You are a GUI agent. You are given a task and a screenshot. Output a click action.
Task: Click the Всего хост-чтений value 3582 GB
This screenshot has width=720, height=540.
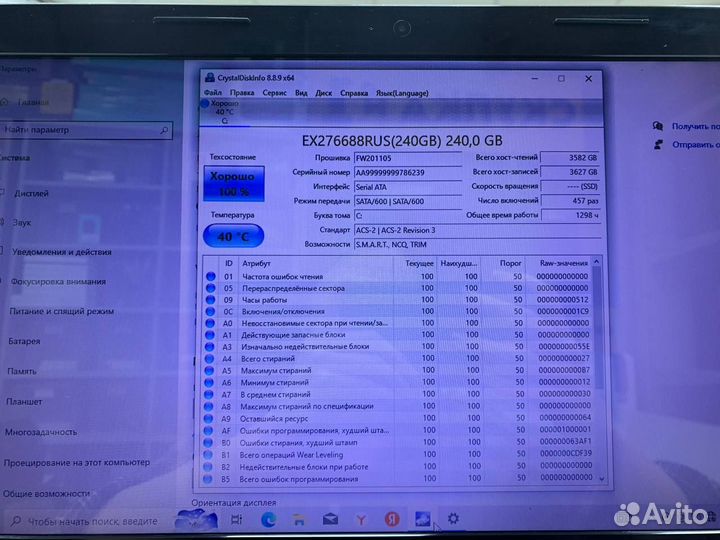[570, 158]
